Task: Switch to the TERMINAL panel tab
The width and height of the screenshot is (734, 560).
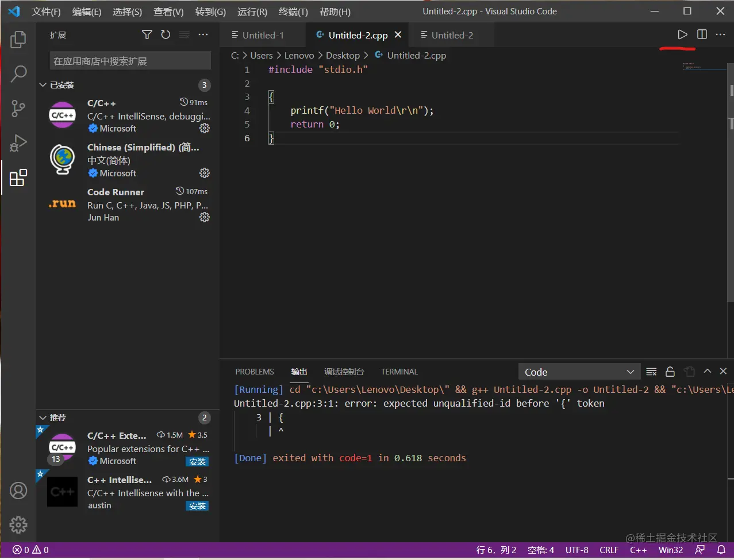Action: point(399,372)
